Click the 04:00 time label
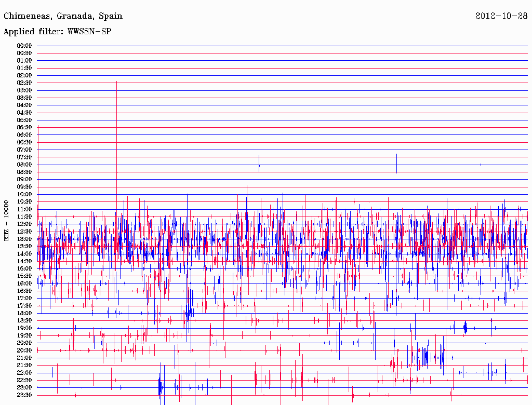Image resolution: width=532 pixels, height=405 pixels. (x=24, y=105)
